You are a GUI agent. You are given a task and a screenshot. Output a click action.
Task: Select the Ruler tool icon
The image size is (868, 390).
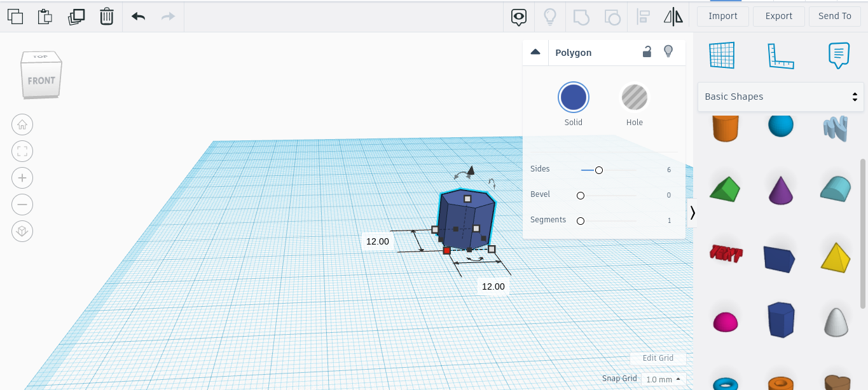point(781,55)
